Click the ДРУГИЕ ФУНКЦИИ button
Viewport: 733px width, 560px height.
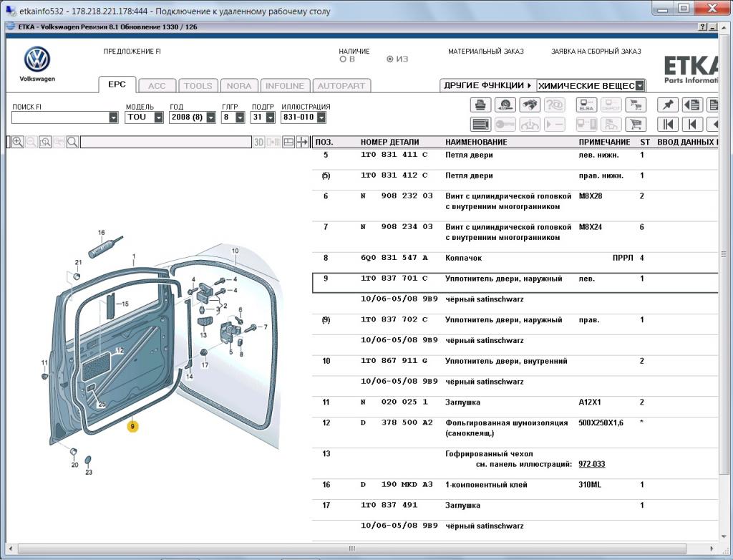488,86
